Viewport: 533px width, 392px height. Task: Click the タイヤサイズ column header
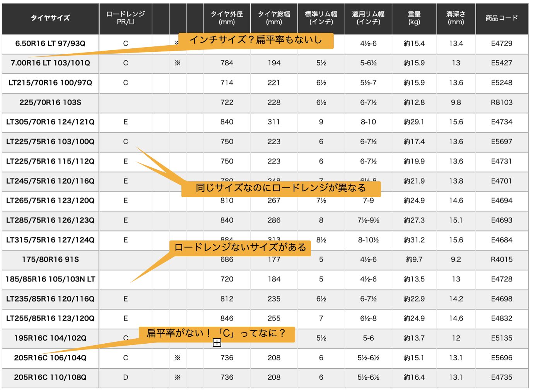pos(50,18)
